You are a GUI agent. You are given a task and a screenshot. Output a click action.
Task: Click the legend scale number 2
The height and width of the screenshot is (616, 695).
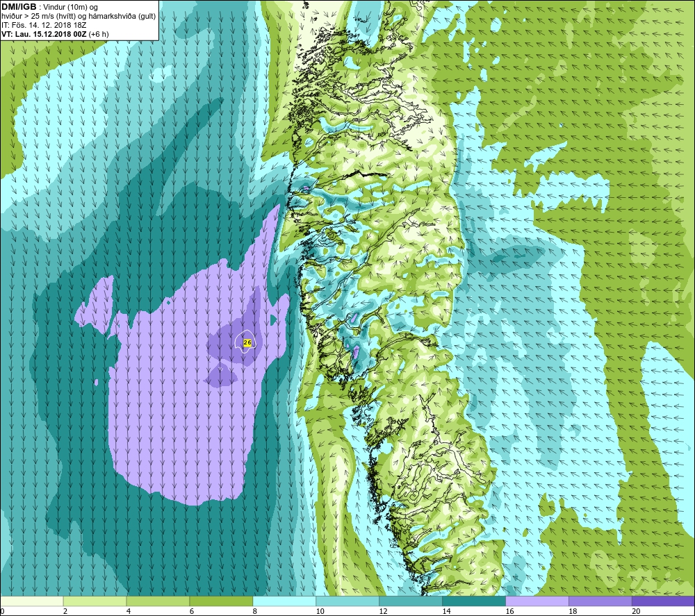coord(65,611)
